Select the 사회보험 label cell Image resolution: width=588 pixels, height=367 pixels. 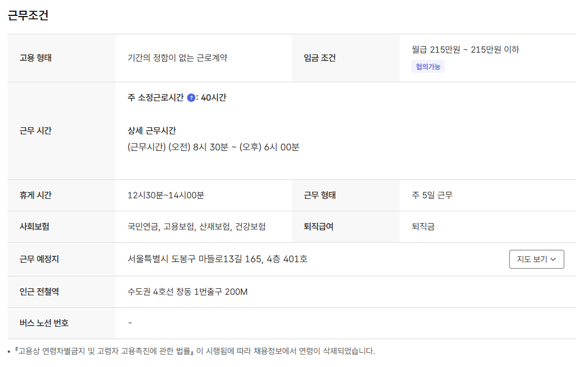pyautogui.click(x=34, y=227)
